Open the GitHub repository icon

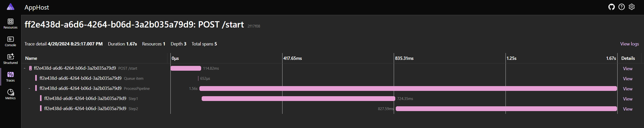tap(612, 7)
